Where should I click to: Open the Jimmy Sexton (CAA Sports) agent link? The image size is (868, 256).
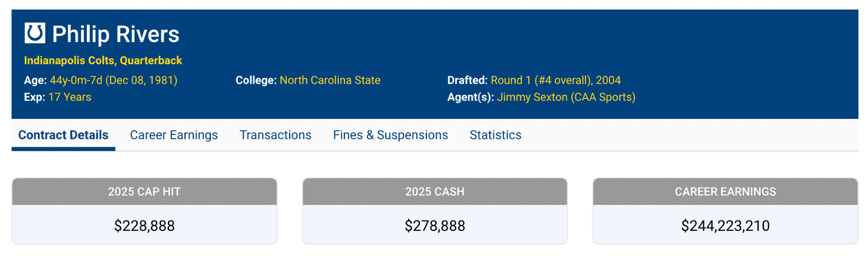coord(566,97)
